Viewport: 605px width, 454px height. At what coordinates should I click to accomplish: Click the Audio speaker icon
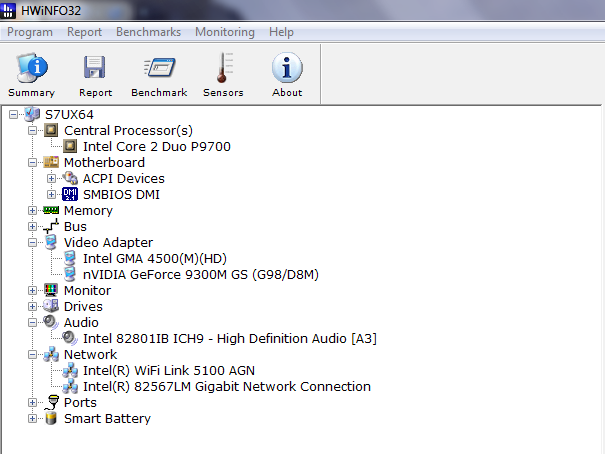click(51, 322)
